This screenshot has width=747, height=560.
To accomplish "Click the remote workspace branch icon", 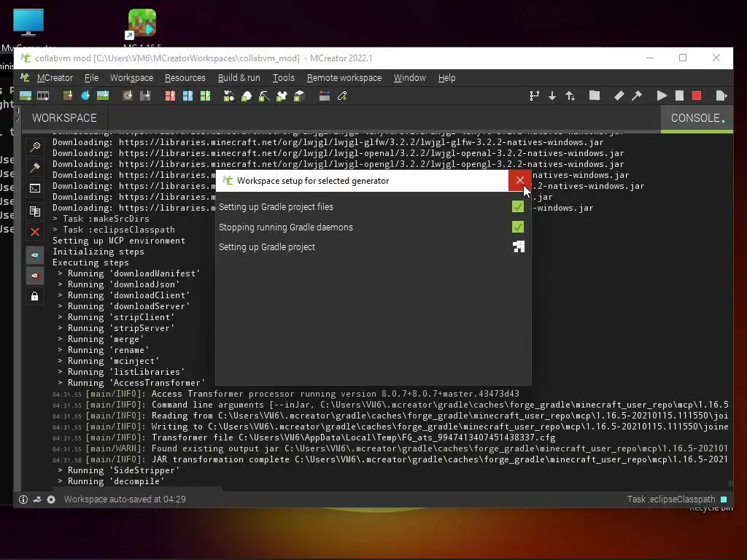I will click(535, 96).
